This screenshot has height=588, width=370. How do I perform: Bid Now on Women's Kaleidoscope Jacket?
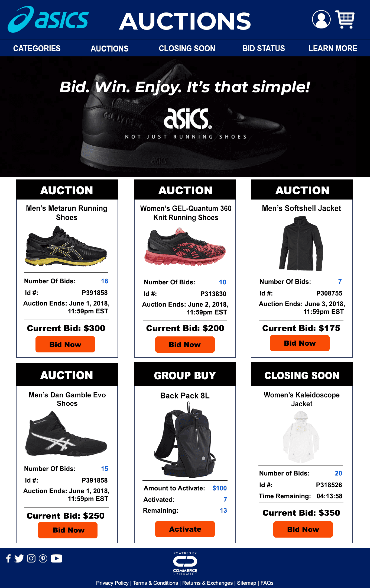pyautogui.click(x=303, y=529)
